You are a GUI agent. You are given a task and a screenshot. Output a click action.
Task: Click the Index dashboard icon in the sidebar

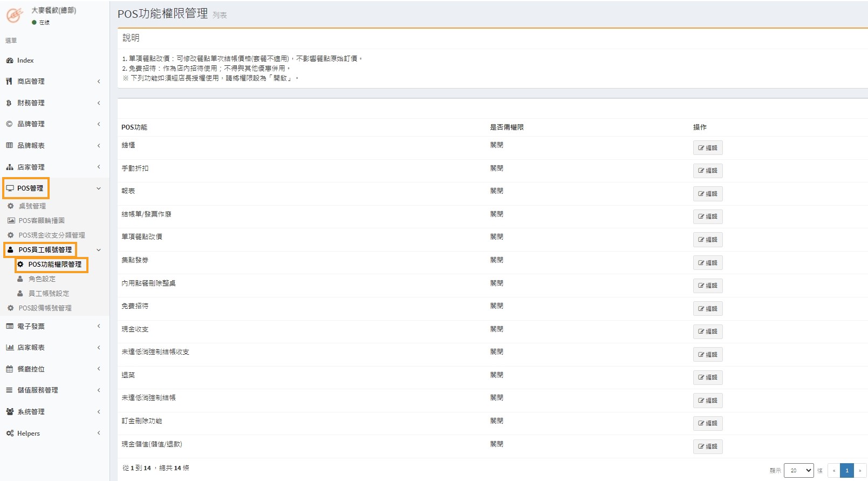(x=10, y=60)
